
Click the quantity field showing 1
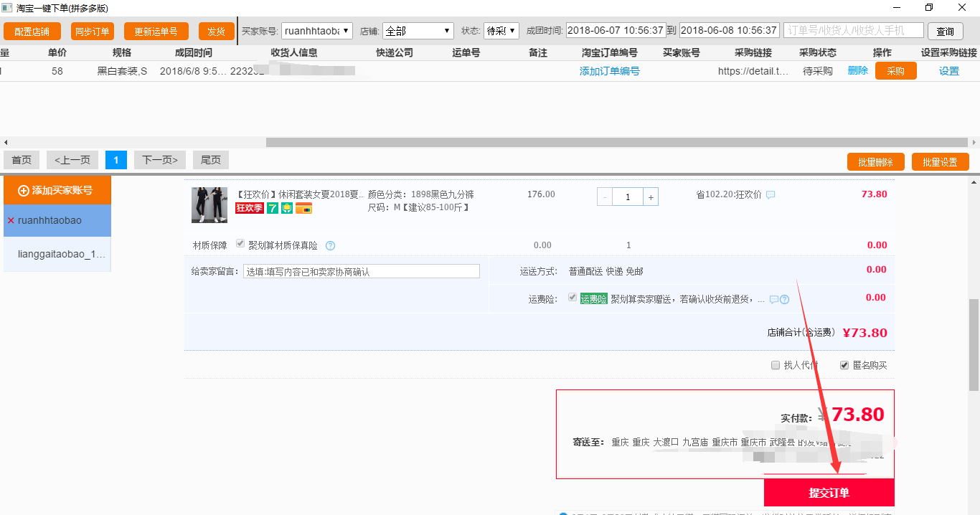click(x=628, y=197)
